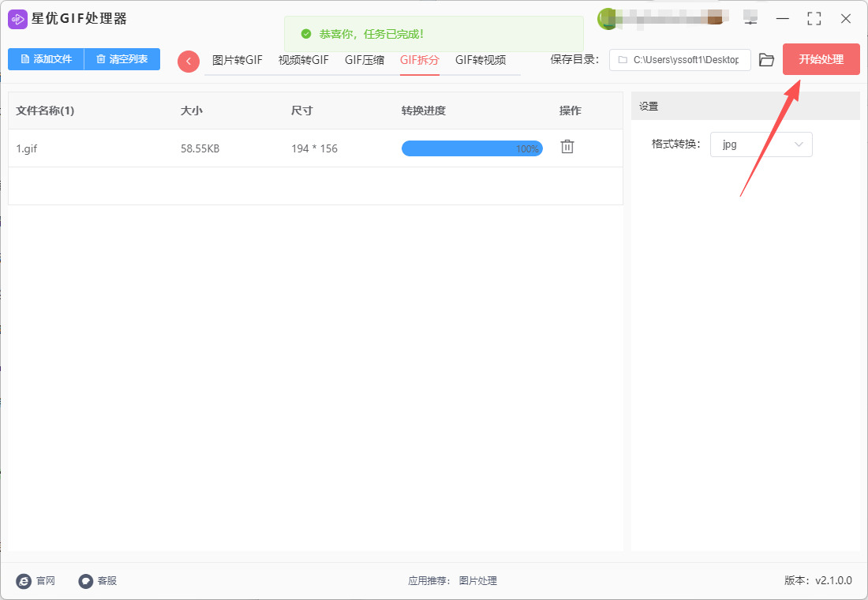This screenshot has height=600, width=868.
Task: Click the 星优GIF处理器 app logo
Action: 17,18
